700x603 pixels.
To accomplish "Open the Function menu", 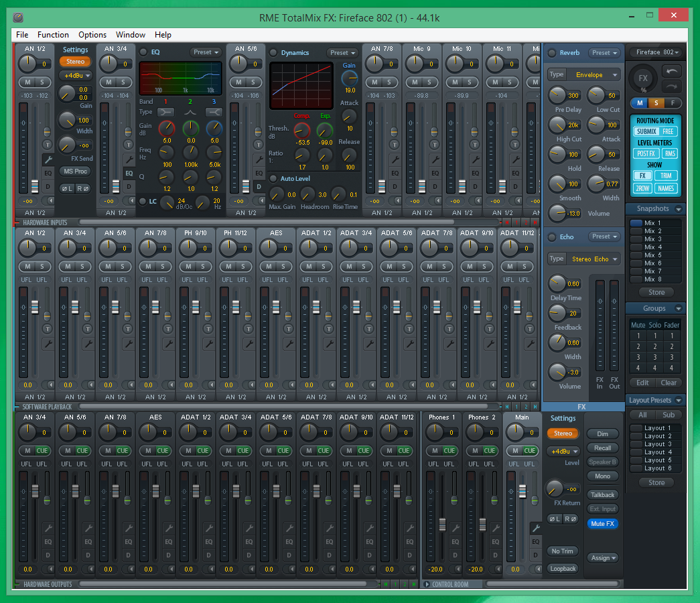I will click(x=53, y=35).
